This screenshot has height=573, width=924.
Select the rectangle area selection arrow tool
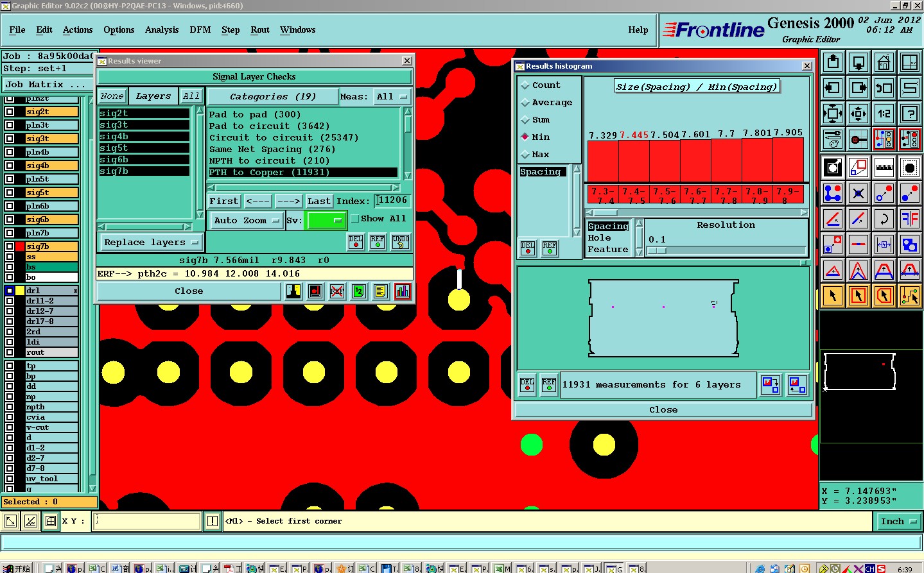[859, 296]
